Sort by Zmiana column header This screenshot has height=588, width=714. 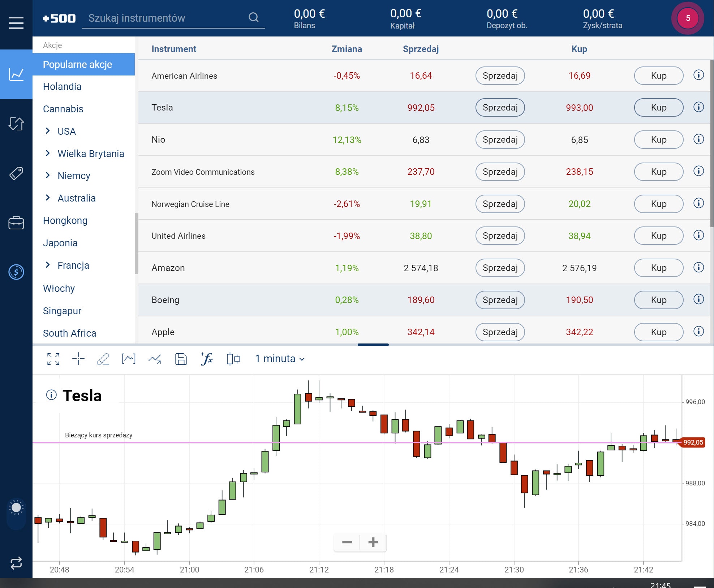point(347,49)
